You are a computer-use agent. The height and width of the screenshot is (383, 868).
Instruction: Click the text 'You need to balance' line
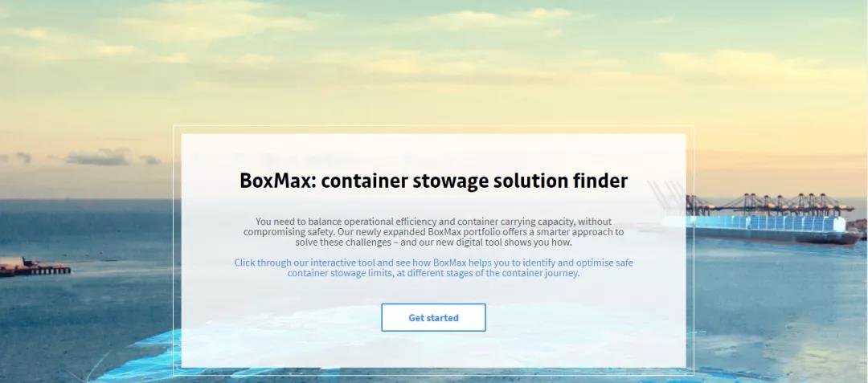tap(433, 221)
